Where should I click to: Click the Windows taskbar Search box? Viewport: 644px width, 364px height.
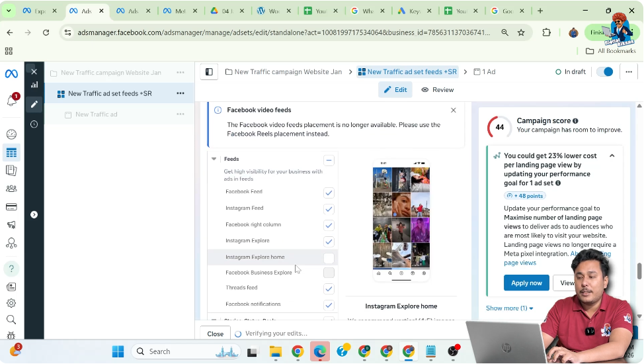187,351
